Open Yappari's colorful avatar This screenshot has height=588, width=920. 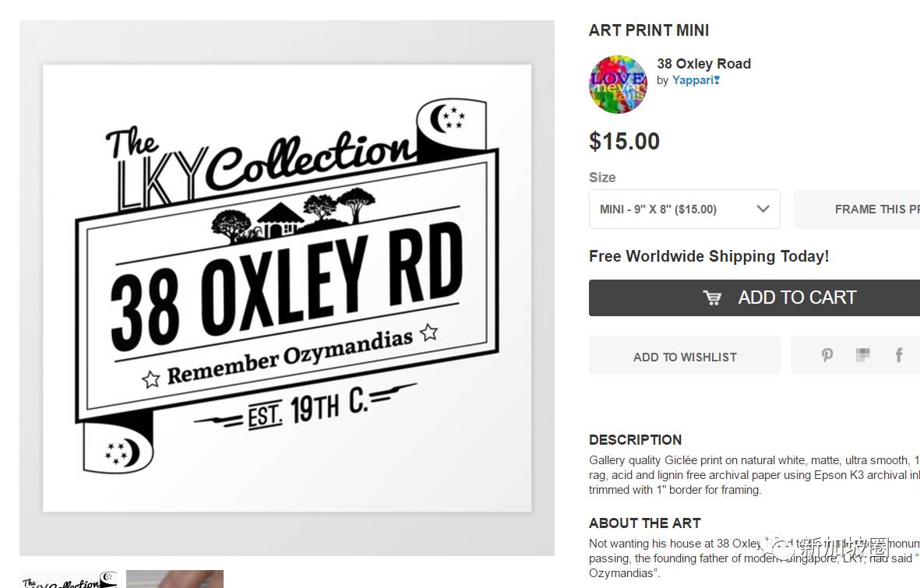[x=618, y=84]
